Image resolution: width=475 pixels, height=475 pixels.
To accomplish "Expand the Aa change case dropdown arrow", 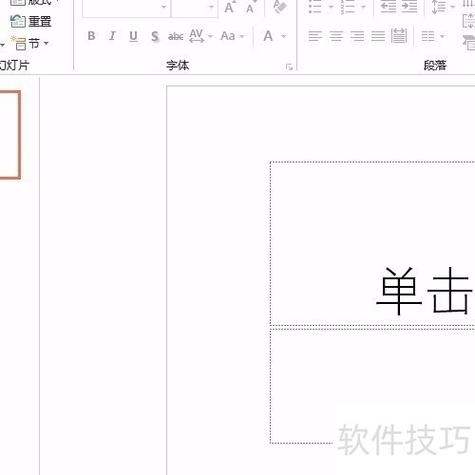I will tap(242, 36).
